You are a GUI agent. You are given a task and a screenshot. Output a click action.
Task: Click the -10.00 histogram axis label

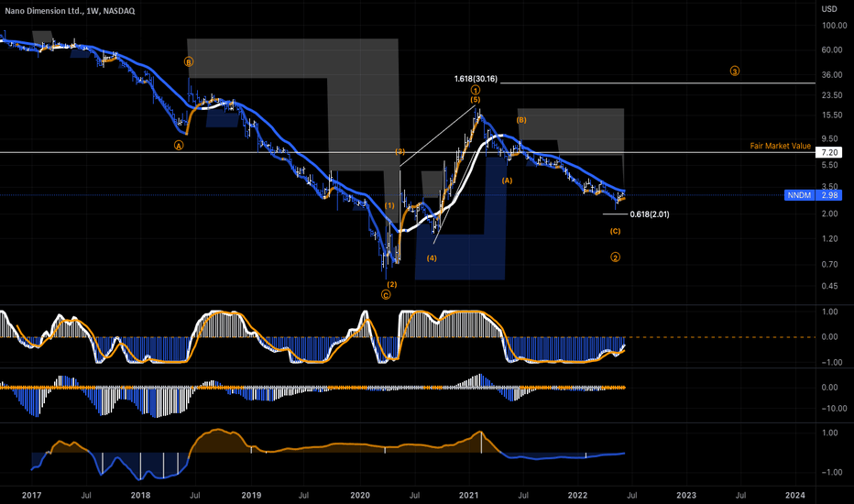click(x=834, y=408)
